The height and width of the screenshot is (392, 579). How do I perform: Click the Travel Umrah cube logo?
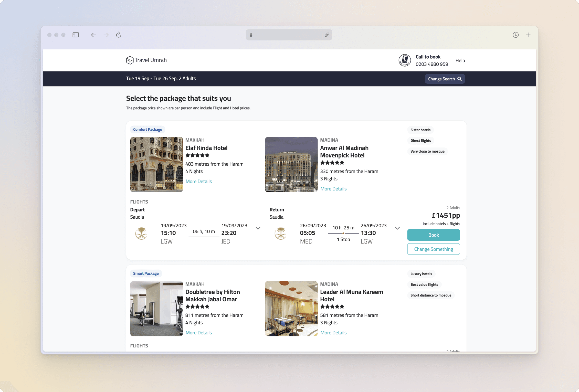[x=130, y=60]
